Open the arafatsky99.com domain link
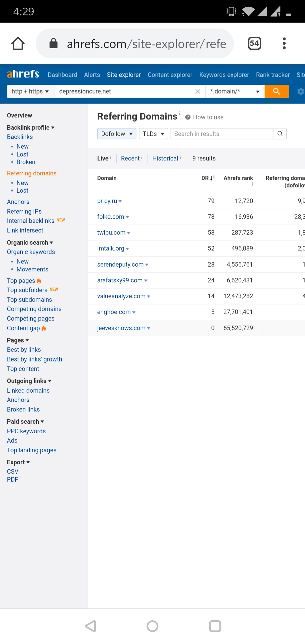 pos(120,280)
